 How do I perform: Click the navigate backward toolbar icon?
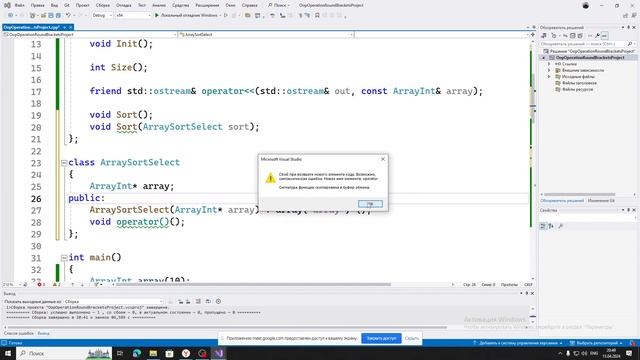click(x=10, y=15)
